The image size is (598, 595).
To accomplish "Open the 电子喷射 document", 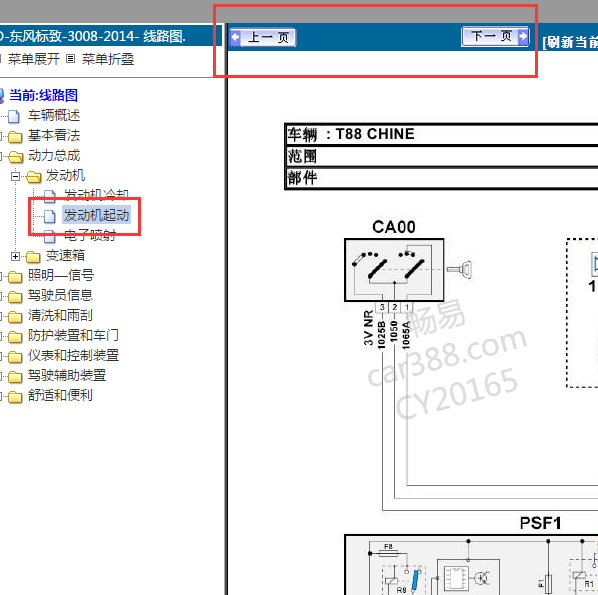I will [89, 235].
